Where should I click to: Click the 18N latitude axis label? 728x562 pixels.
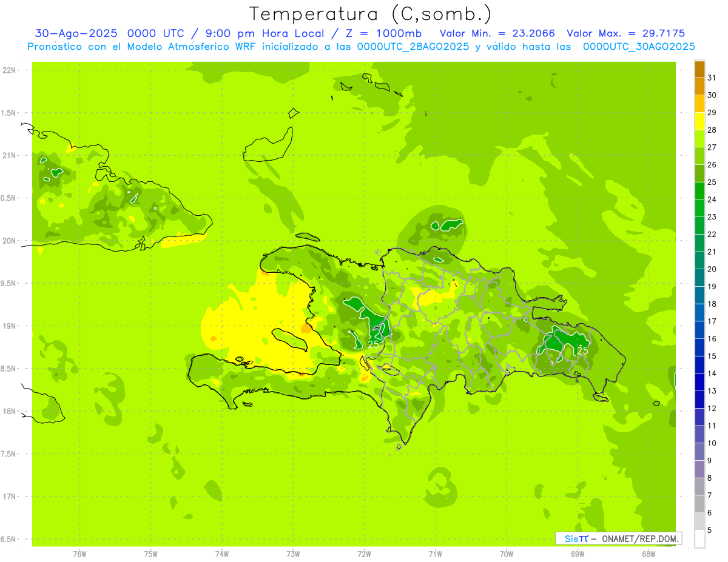(x=10, y=411)
